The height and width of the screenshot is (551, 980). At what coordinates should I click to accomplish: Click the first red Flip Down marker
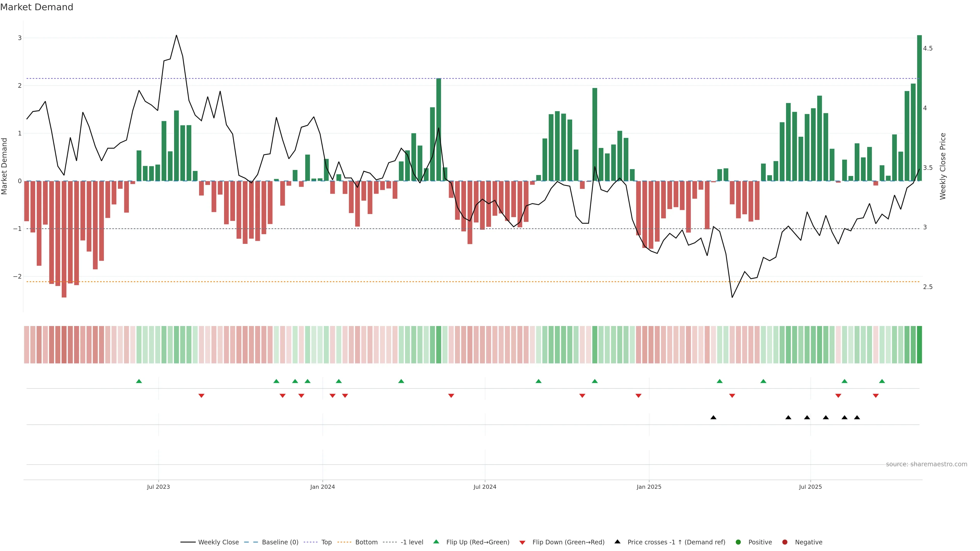click(201, 396)
